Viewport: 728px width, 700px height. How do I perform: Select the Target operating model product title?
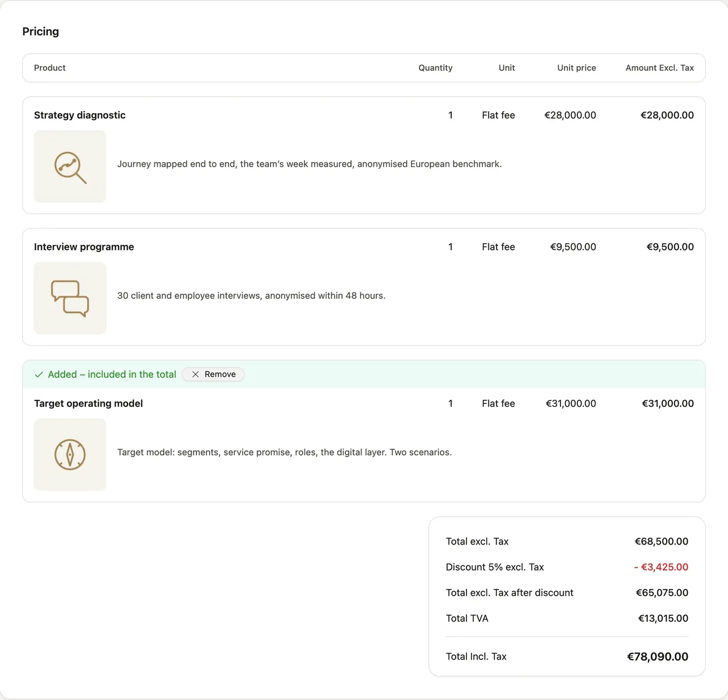click(x=88, y=403)
